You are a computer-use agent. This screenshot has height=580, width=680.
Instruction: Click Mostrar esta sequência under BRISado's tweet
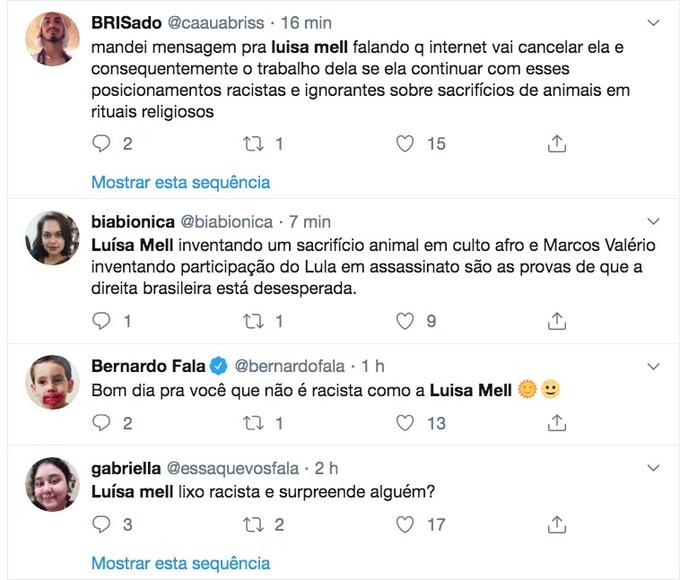click(180, 182)
